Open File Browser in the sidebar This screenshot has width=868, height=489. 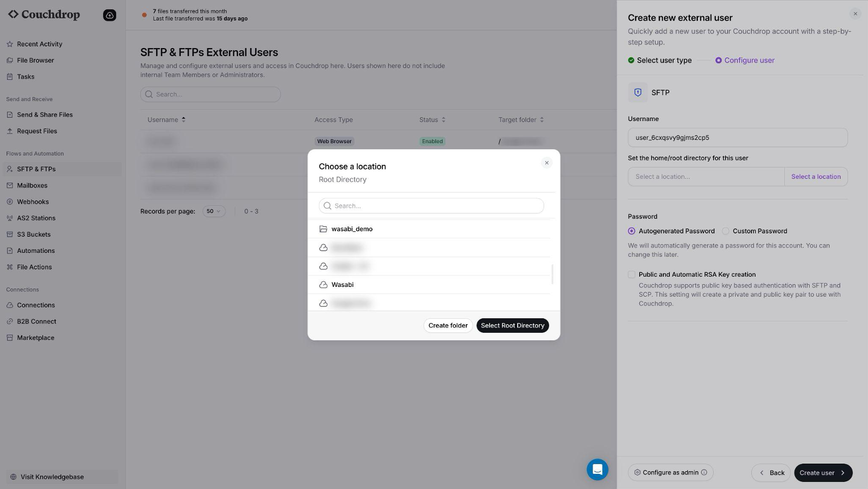coord(36,61)
